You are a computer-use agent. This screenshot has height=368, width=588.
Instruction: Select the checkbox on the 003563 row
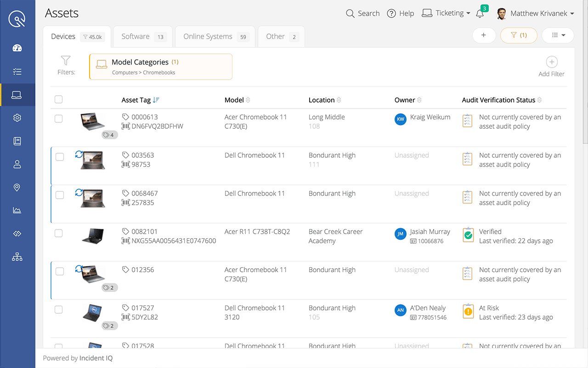tap(59, 157)
